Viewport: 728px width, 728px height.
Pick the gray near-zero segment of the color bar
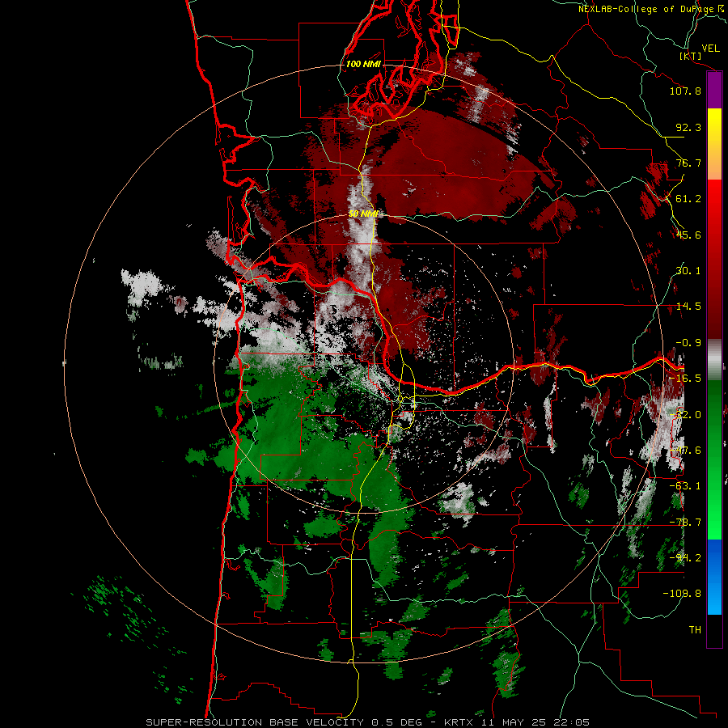point(714,360)
